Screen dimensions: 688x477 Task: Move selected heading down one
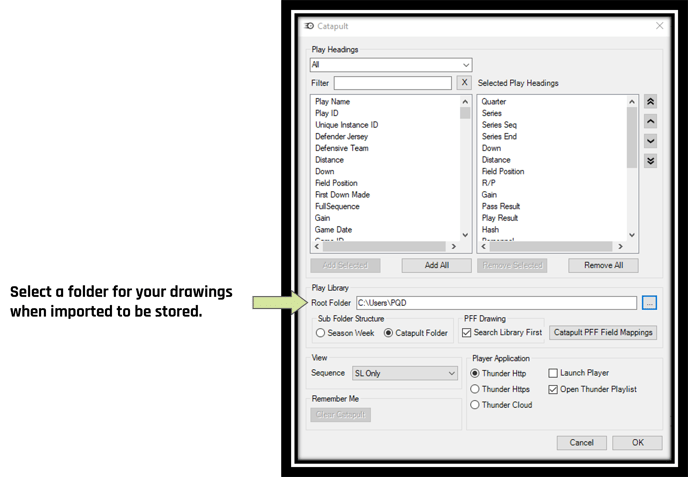pos(650,141)
